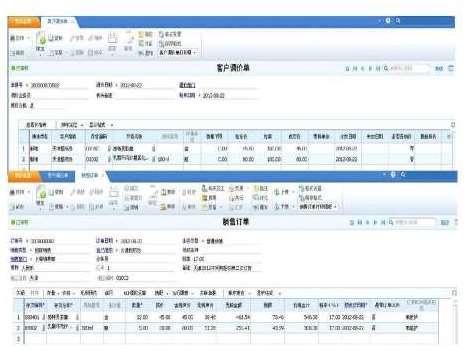Select the 客户调价单 tab in the upper window
The width and height of the screenshot is (473, 364).
pyautogui.click(x=57, y=21)
